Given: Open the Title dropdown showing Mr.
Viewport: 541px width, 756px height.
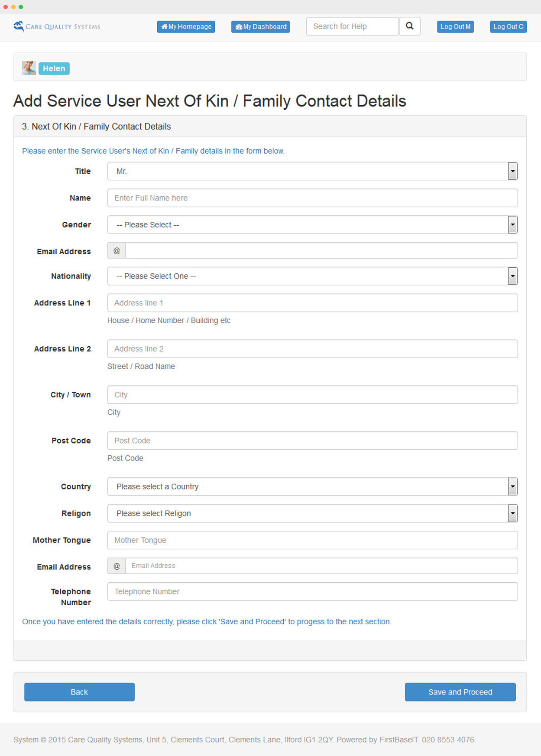Looking at the screenshot, I should (312, 171).
